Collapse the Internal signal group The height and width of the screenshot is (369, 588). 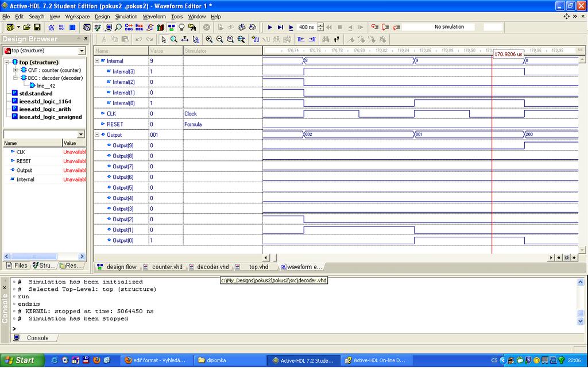[x=96, y=61]
